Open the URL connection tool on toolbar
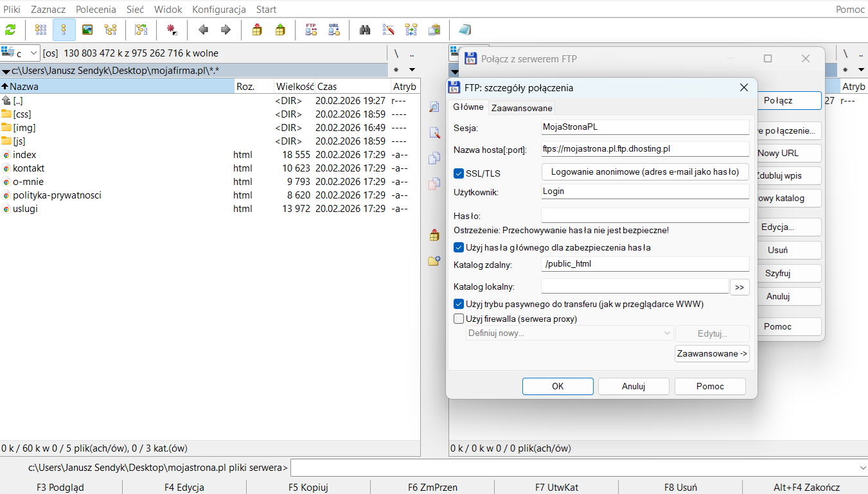The width and height of the screenshot is (868, 494). pyautogui.click(x=333, y=30)
